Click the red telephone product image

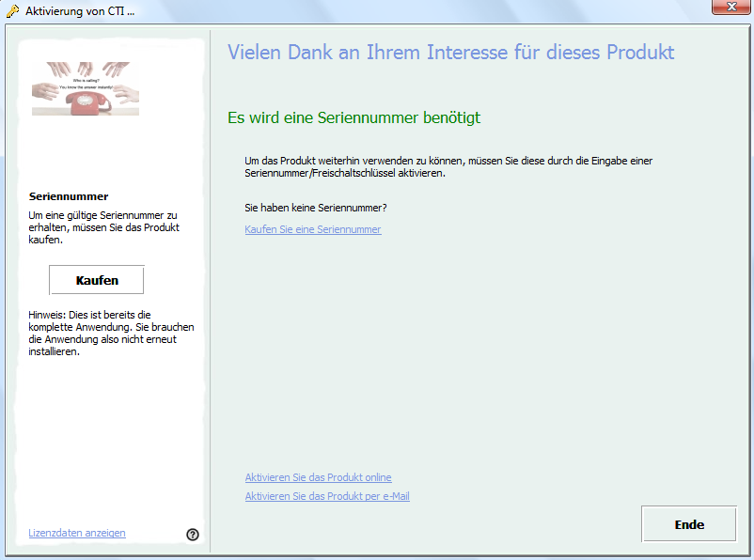(86, 101)
